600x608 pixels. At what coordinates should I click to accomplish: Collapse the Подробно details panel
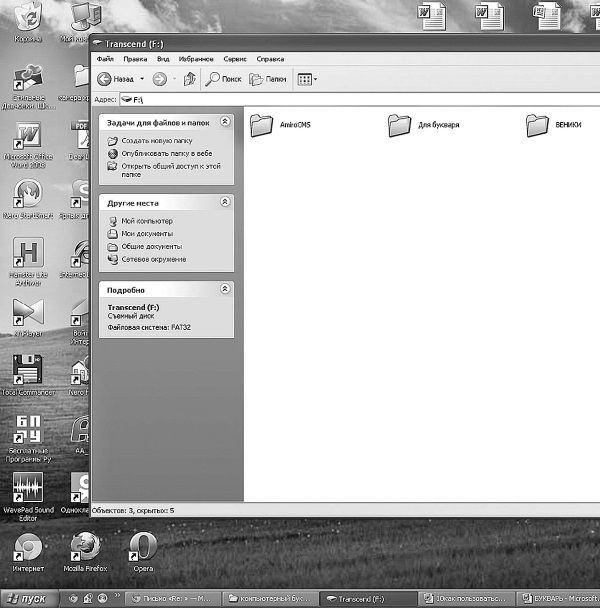click(225, 289)
